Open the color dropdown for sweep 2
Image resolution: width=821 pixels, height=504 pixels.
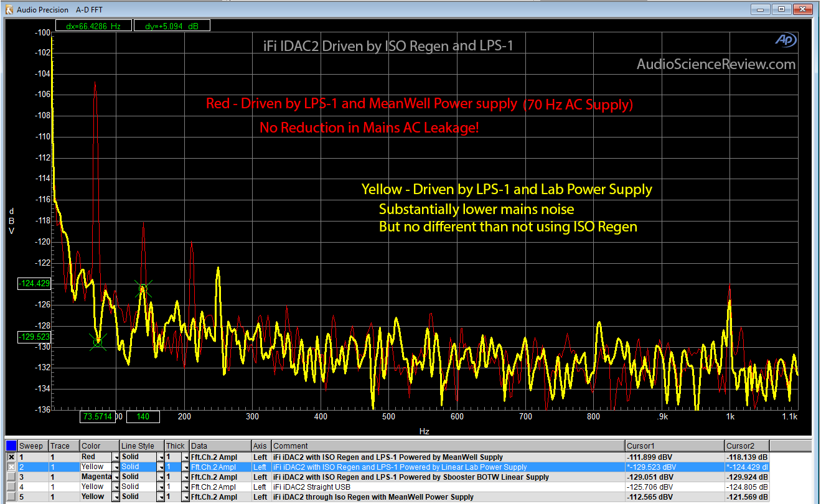tap(115, 467)
